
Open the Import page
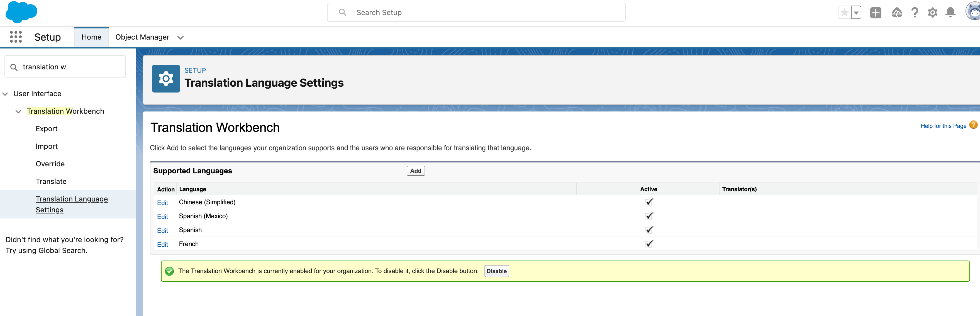(x=47, y=146)
